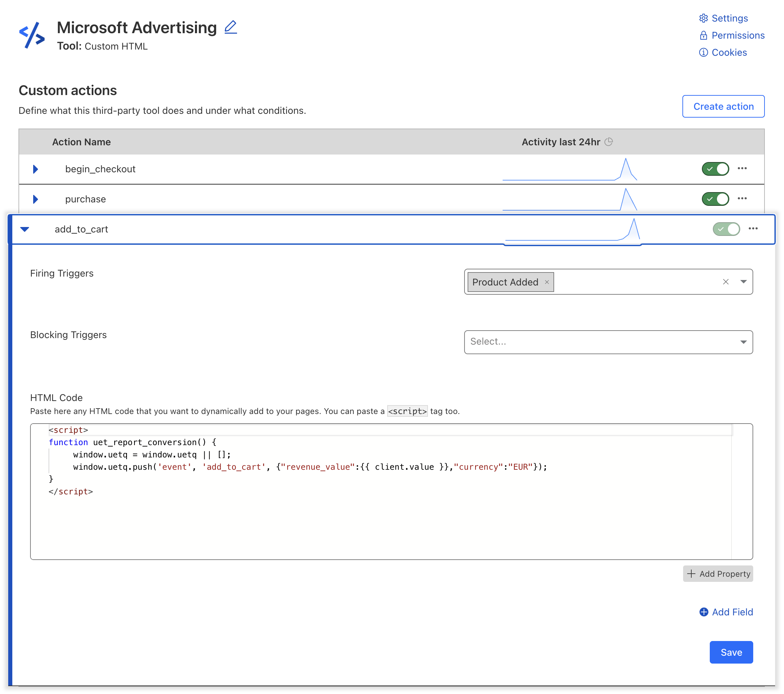
Task: Click the add_to_cart activity sparkline
Action: coord(572,229)
